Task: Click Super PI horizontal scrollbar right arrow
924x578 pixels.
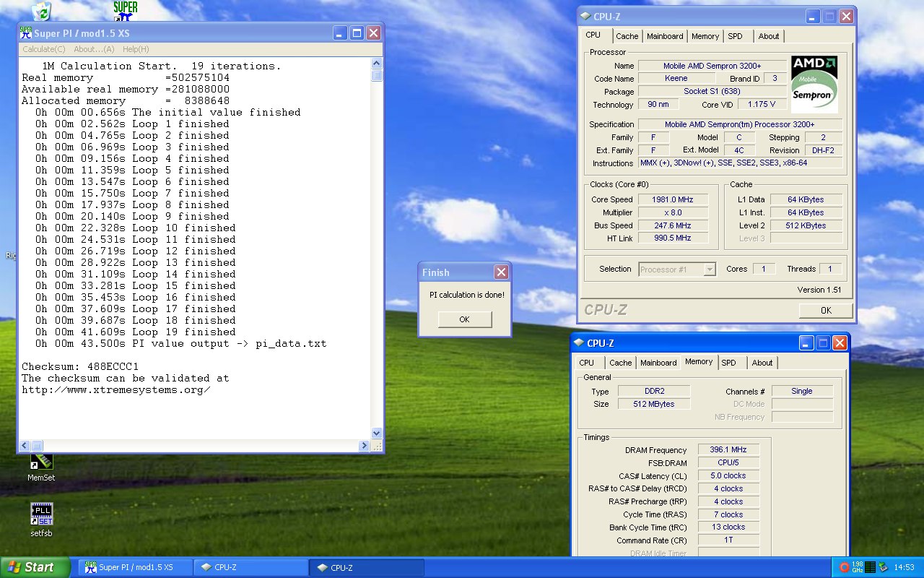Action: coord(365,446)
